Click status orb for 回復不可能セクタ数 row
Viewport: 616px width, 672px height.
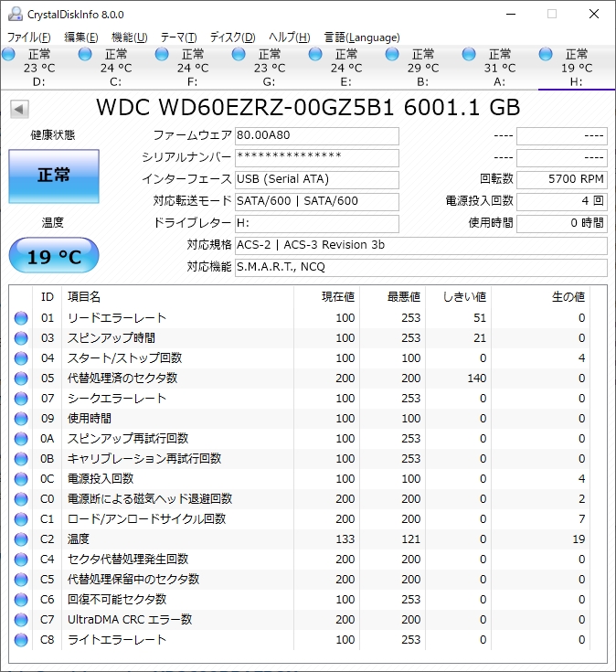point(21,600)
